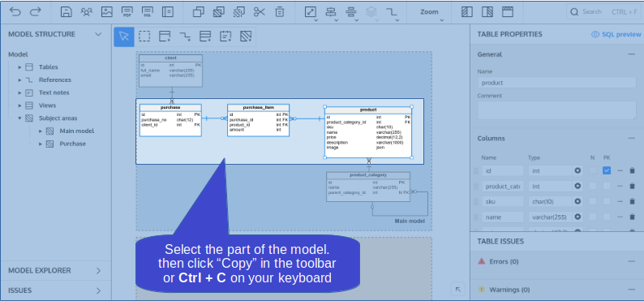Select the Add subject area tool

click(246, 37)
